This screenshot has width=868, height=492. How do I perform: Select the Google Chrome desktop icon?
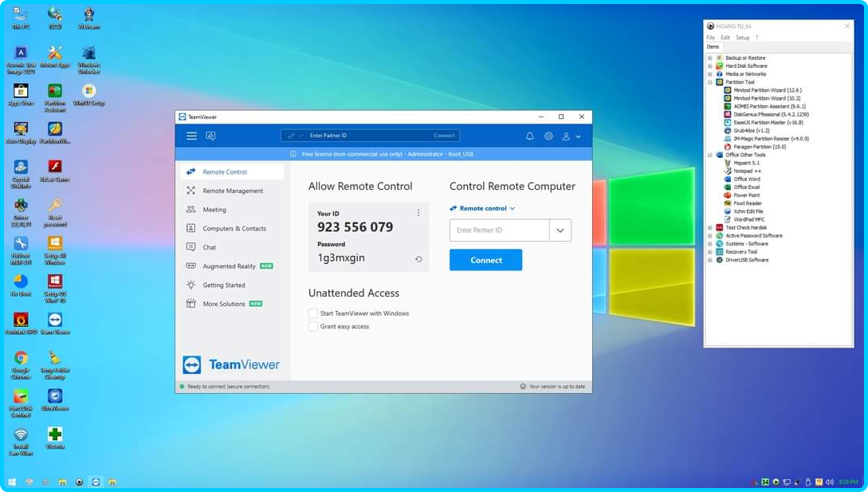[21, 364]
